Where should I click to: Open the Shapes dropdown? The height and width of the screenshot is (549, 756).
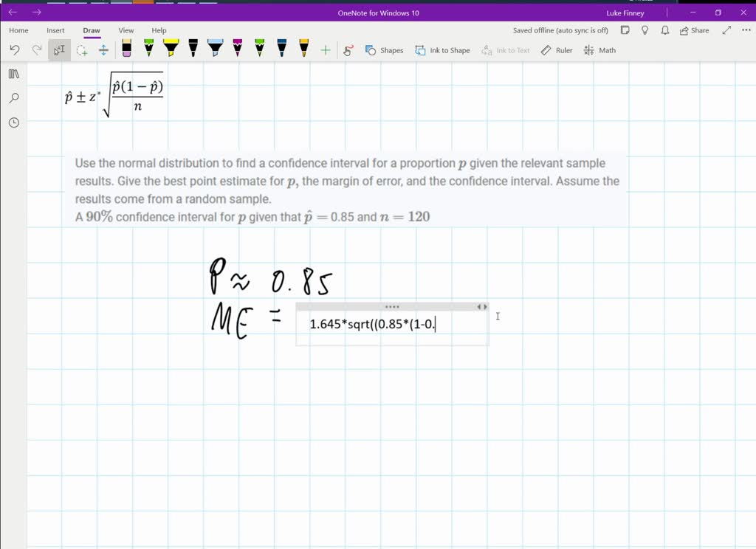click(x=385, y=50)
